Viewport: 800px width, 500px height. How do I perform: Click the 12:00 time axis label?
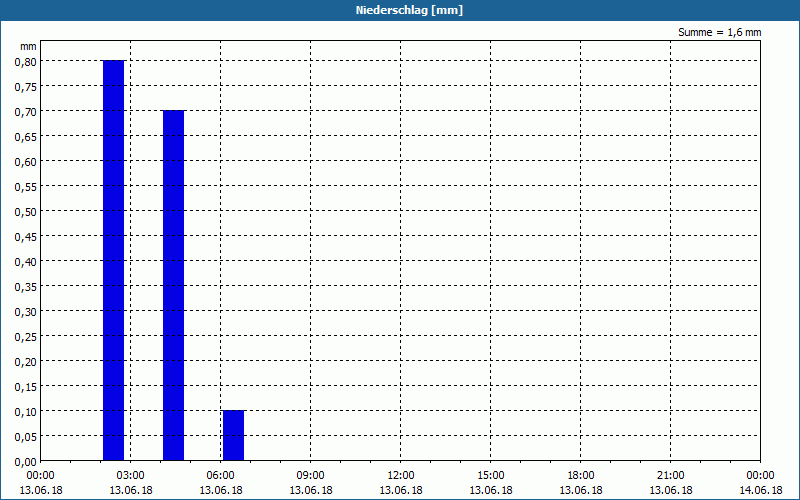(x=401, y=475)
